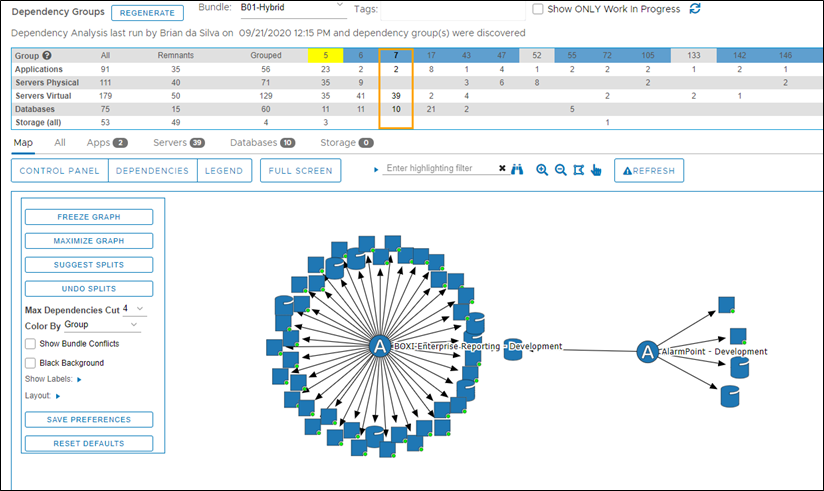Expand the Show Labels section
Screen dimensions: 824x491
coord(78,380)
